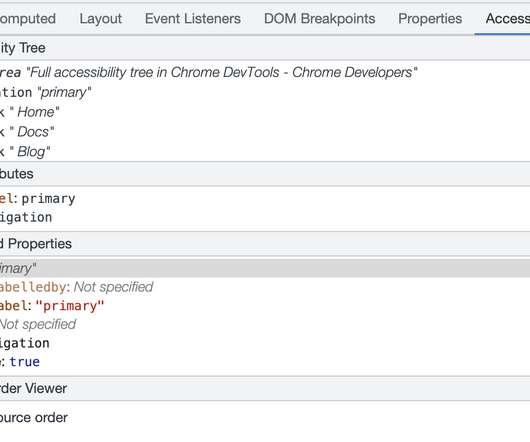This screenshot has height=442, width=530.
Task: Switch to the Computed tab
Action: pos(28,19)
